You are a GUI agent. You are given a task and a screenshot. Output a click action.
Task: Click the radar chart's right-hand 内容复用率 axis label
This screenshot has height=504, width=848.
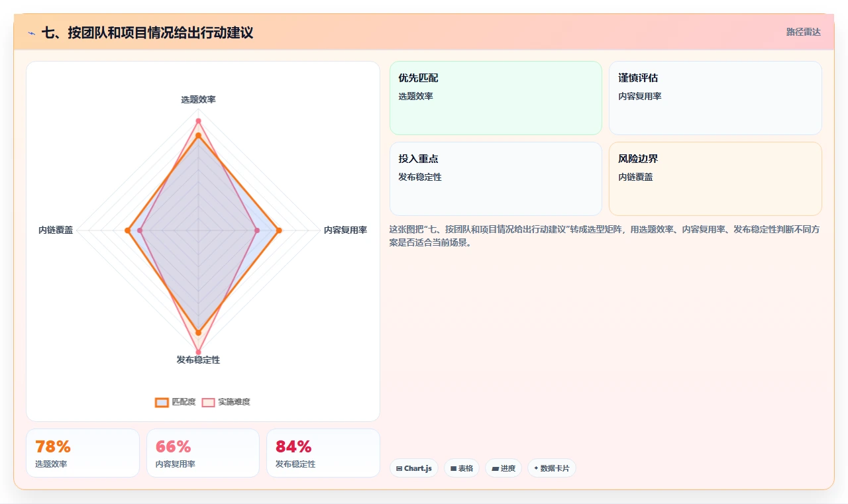coord(345,230)
